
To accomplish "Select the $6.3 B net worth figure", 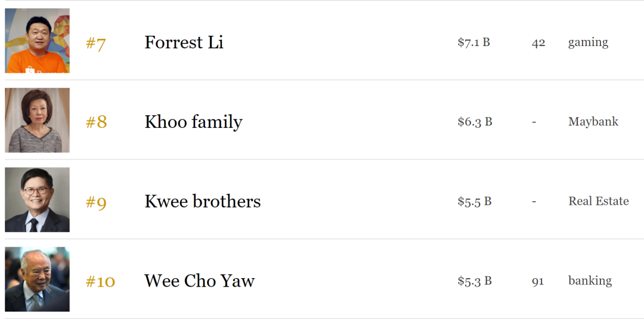I will pyautogui.click(x=475, y=122).
